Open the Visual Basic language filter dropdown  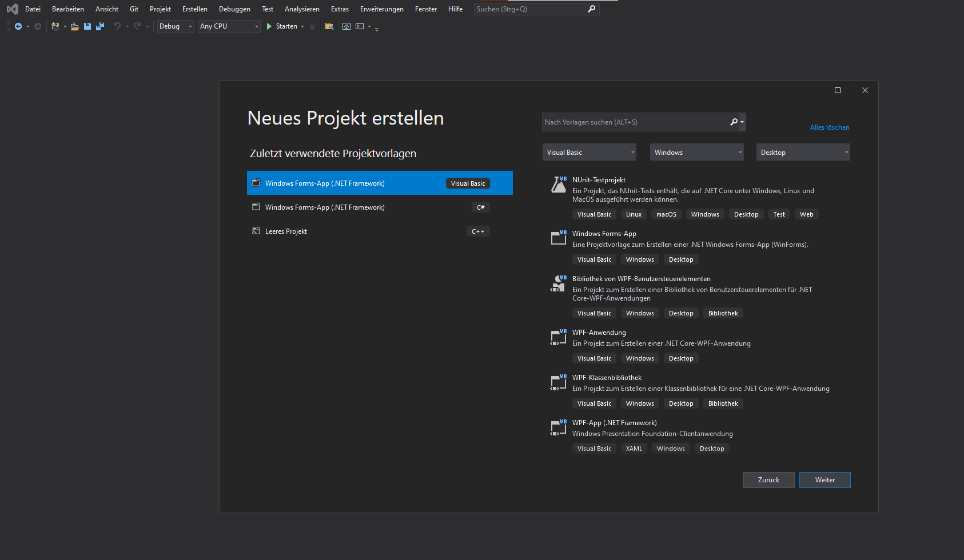589,152
